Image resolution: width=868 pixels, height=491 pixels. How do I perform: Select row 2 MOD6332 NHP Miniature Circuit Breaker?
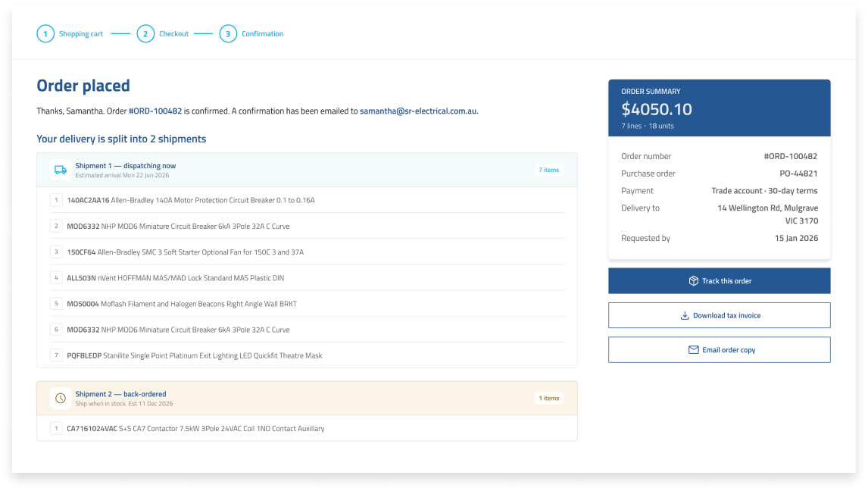click(307, 226)
